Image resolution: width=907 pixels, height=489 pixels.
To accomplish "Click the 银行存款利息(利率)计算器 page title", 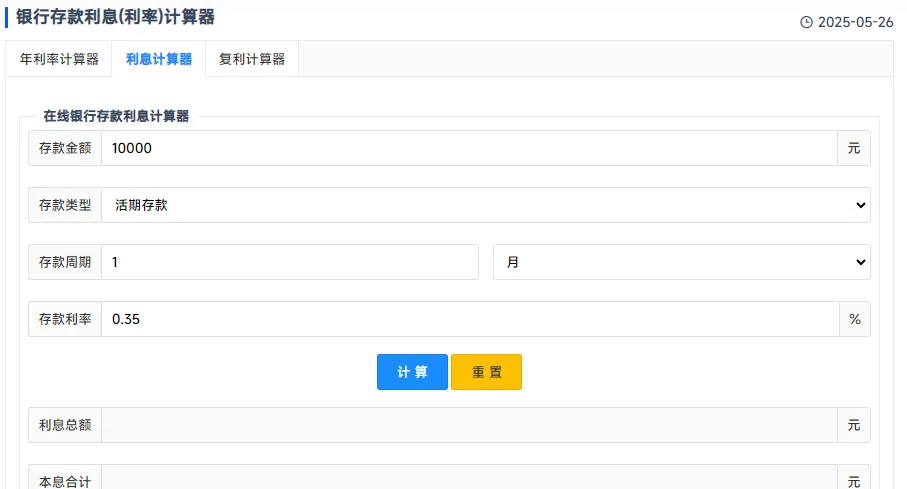I will click(115, 17).
